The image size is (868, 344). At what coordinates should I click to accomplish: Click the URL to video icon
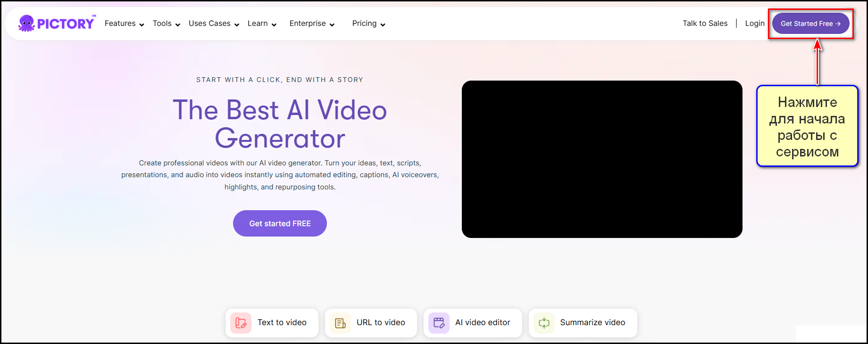pos(340,323)
